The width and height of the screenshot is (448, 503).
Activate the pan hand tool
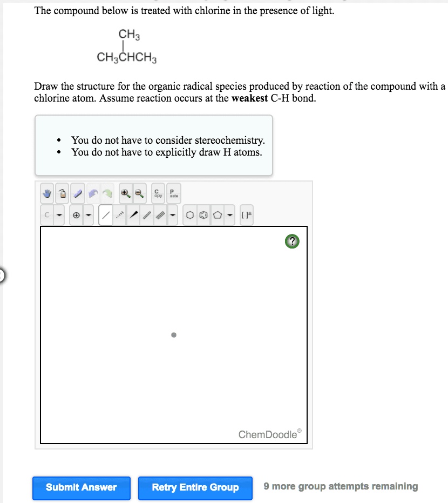[46, 193]
